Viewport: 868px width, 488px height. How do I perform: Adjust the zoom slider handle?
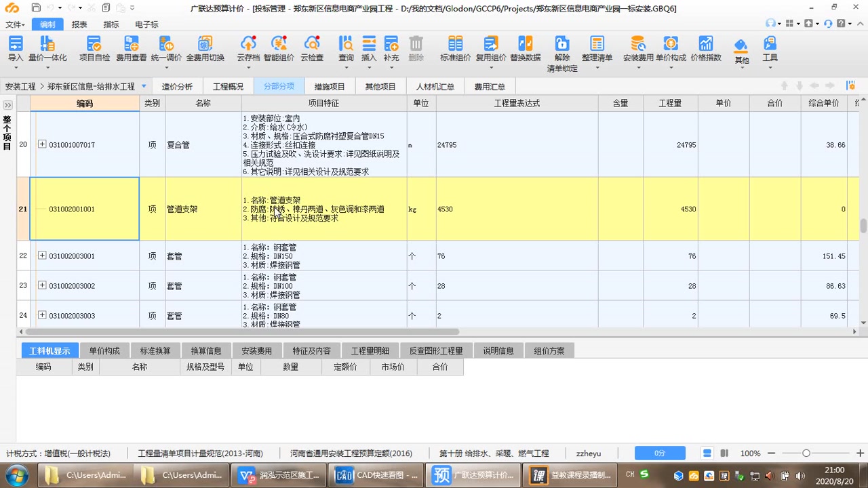click(x=806, y=453)
